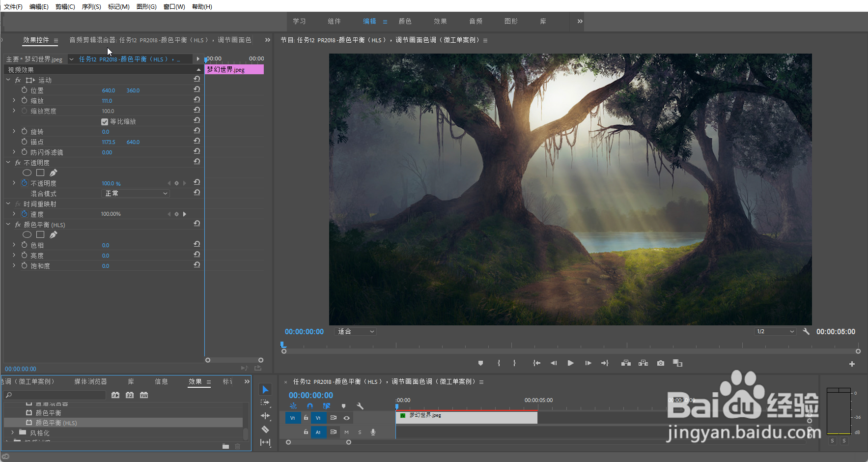Filter effects by 32-bit color icon
The width and height of the screenshot is (868, 462).
(x=130, y=395)
